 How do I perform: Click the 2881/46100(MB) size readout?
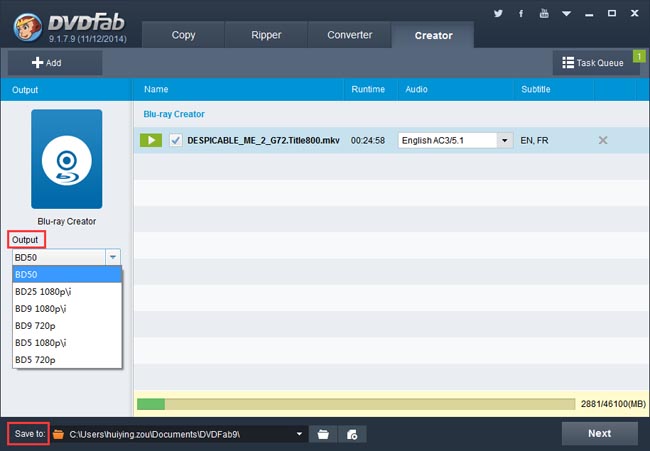[613, 404]
